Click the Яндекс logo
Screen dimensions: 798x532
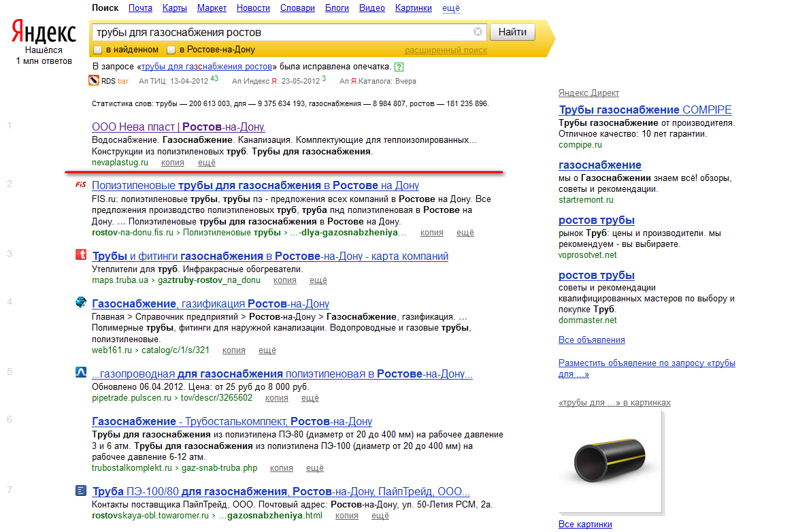coord(44,32)
